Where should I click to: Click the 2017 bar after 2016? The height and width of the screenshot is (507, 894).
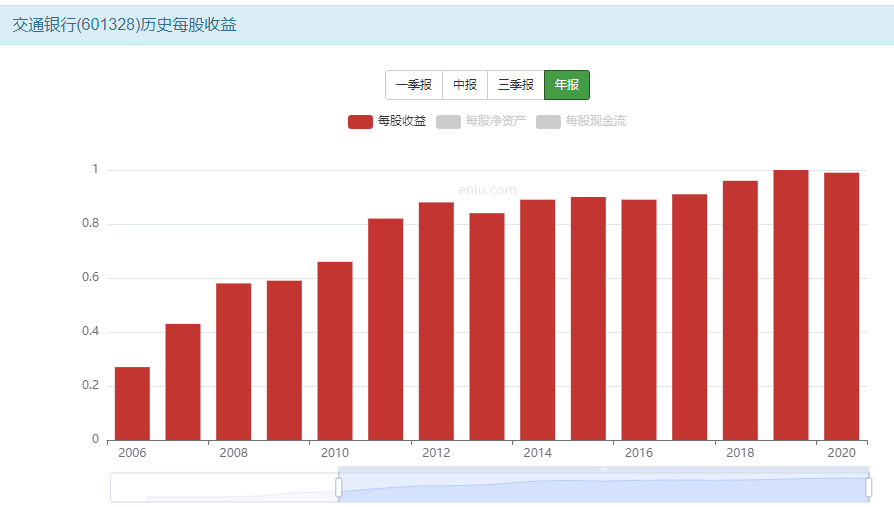point(689,317)
